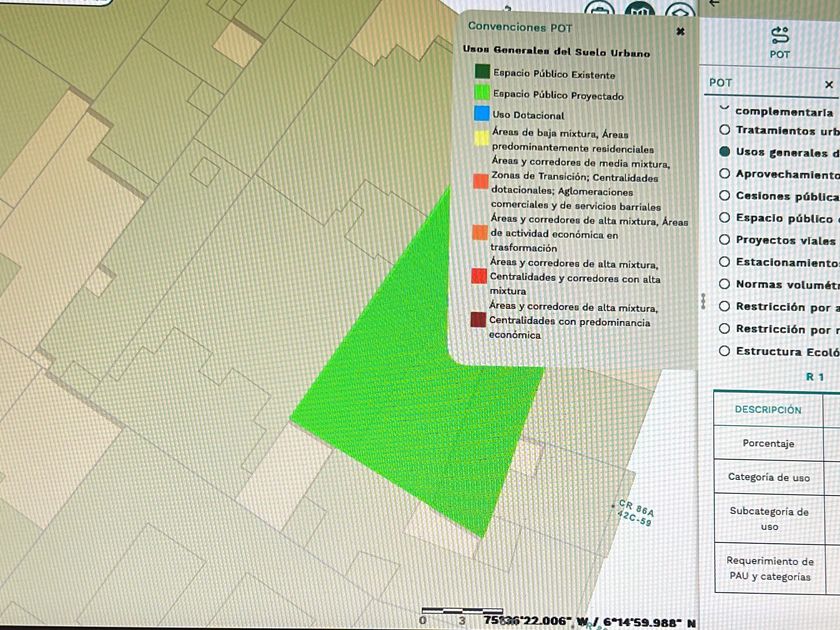840x630 pixels.
Task: Select the Tratamientos urbanos radio option
Action: [x=724, y=130]
